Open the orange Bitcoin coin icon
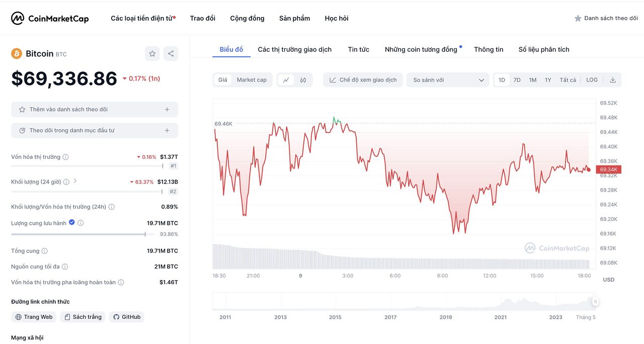This screenshot has height=344, width=644. click(x=17, y=54)
